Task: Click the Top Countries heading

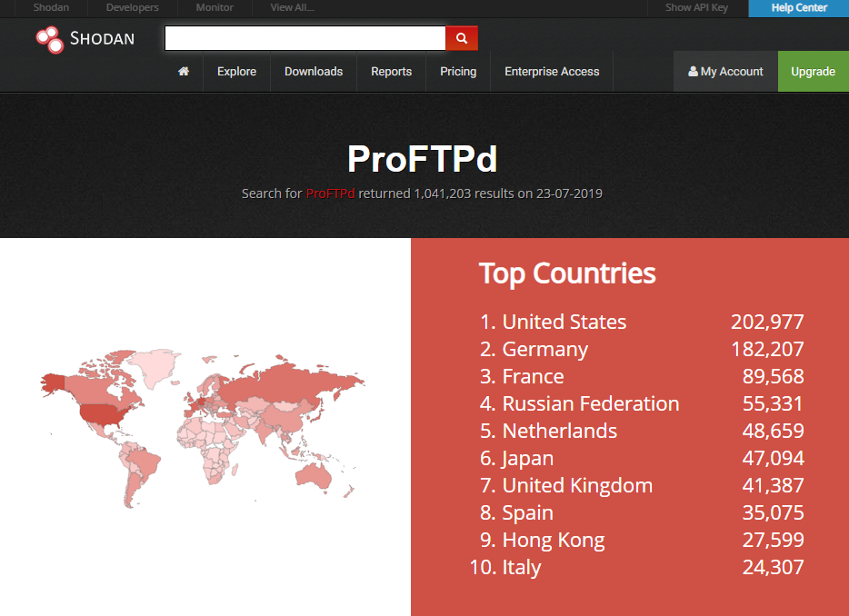Action: point(567,273)
